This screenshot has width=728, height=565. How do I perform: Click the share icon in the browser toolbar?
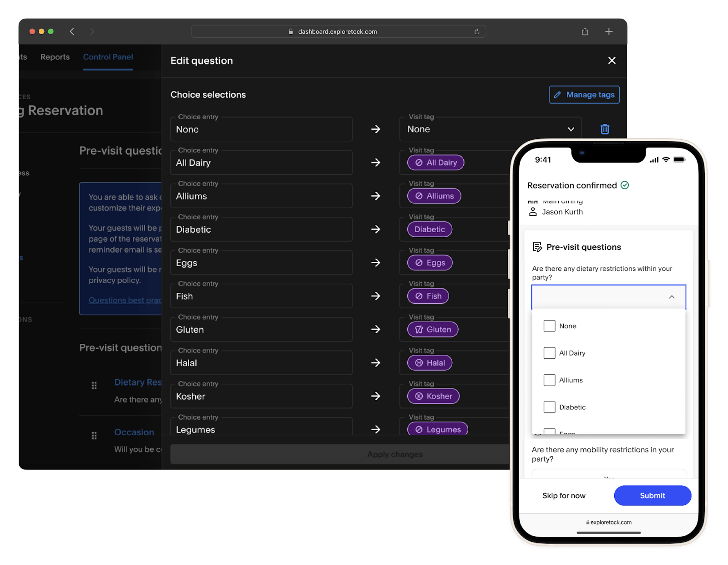click(x=585, y=31)
